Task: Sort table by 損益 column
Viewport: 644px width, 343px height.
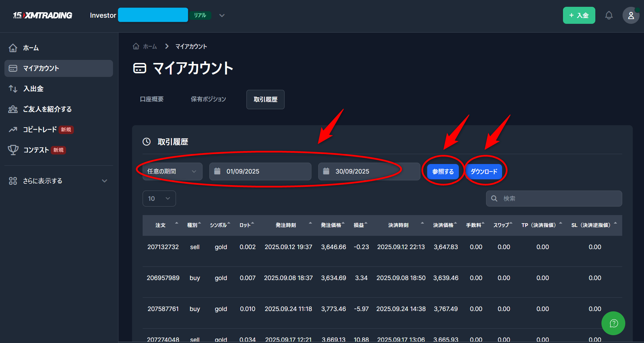Action: 360,225
